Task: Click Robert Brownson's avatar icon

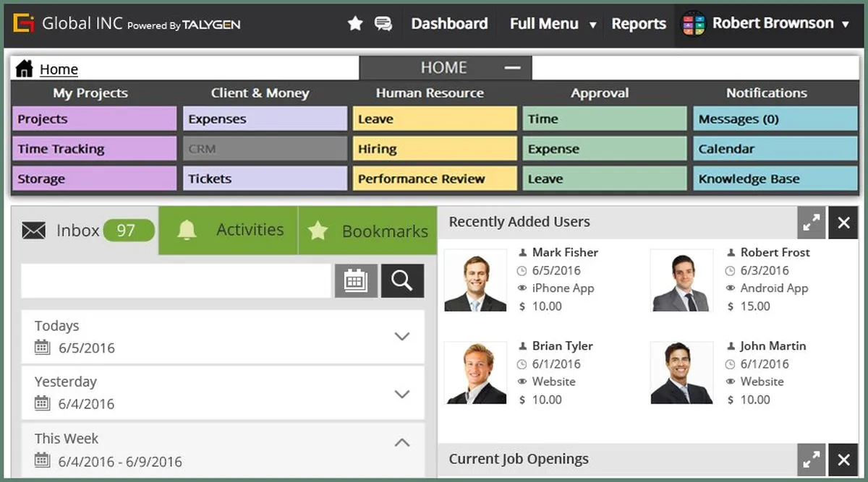Action: coord(694,24)
